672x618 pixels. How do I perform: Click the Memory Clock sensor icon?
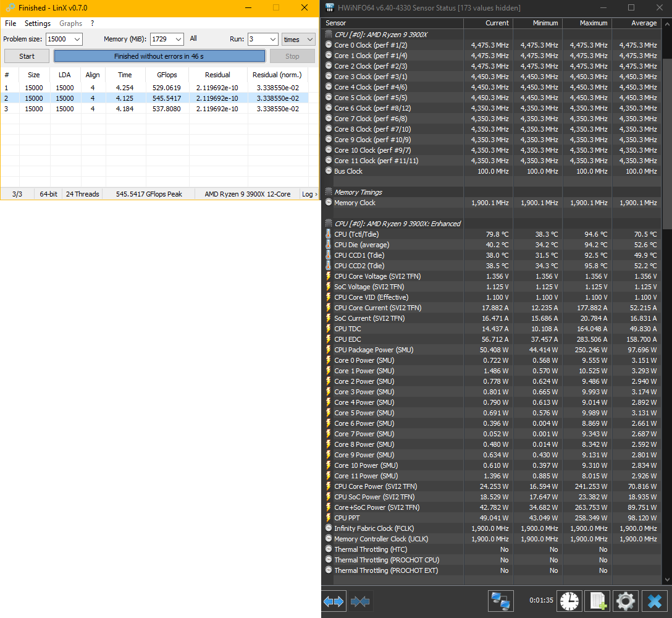(x=329, y=203)
